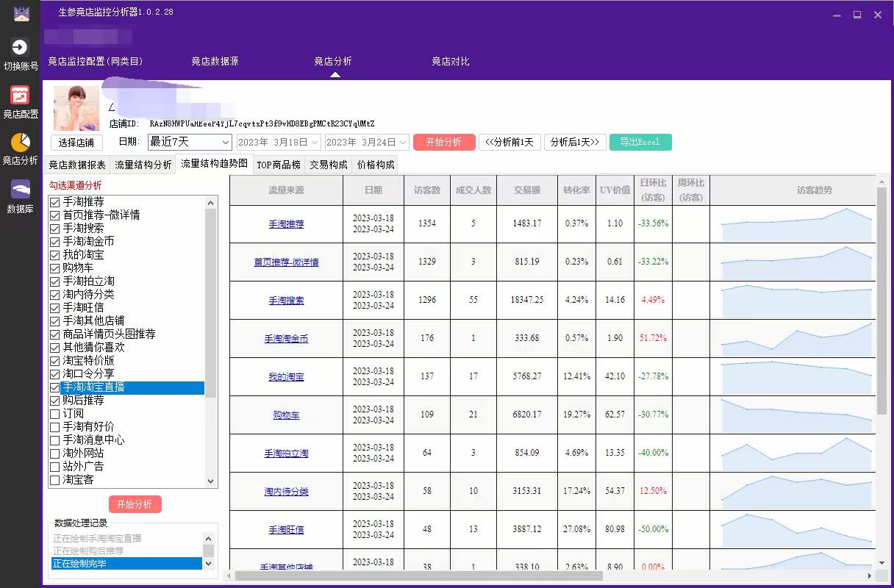Screen dimensions: 894x588
Task: Open the 2023年 3月18日 start date picker
Action: [x=278, y=141]
